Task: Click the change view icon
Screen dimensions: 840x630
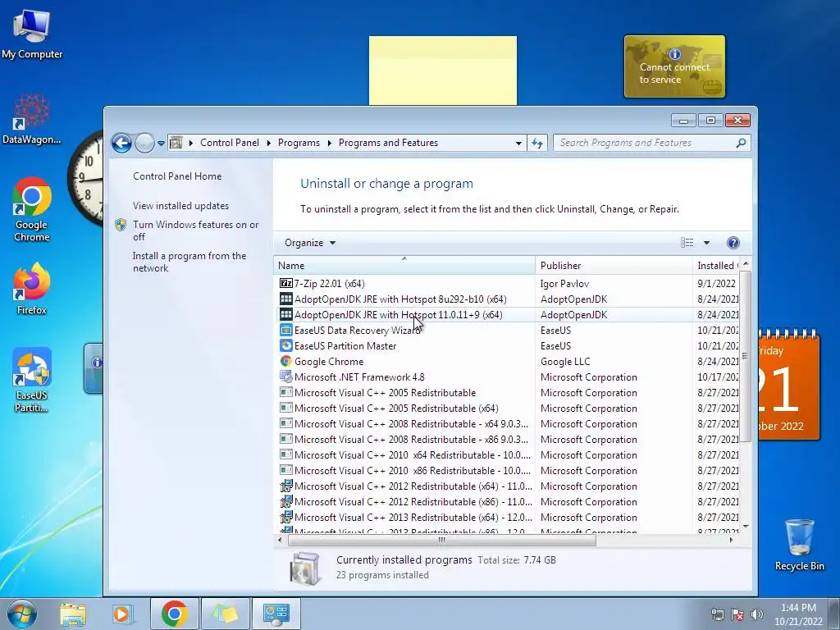Action: click(687, 243)
